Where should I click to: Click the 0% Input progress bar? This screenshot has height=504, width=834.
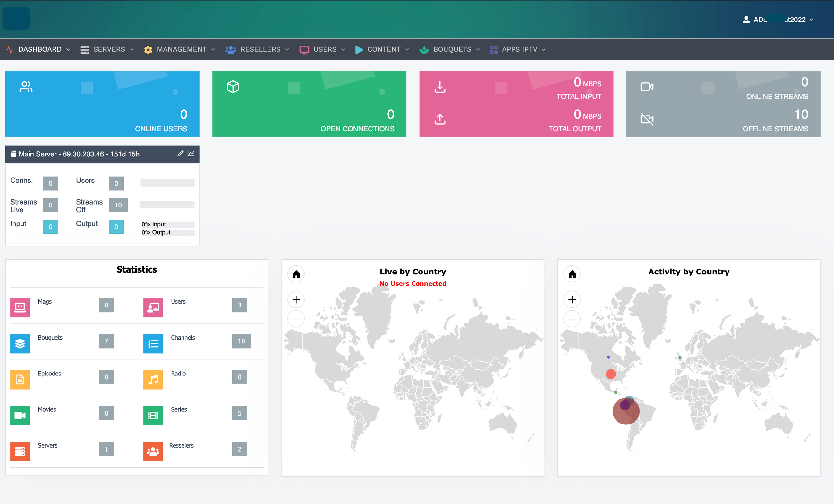pyautogui.click(x=167, y=224)
